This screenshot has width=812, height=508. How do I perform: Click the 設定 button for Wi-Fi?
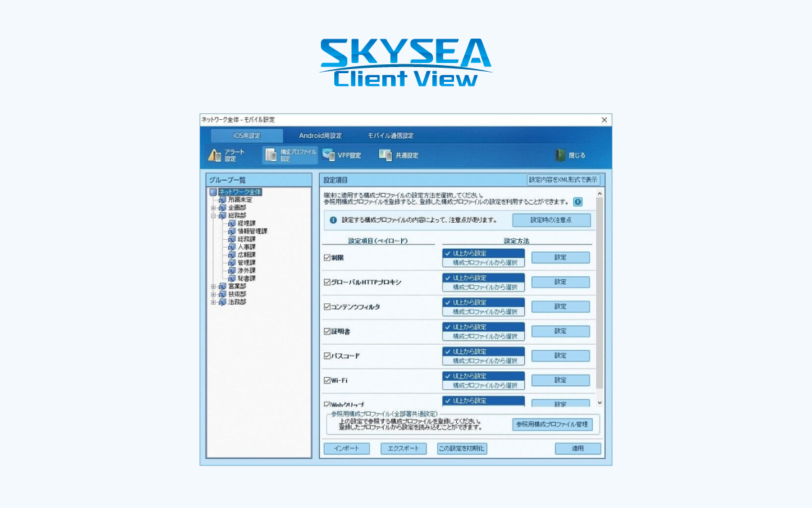click(x=560, y=380)
